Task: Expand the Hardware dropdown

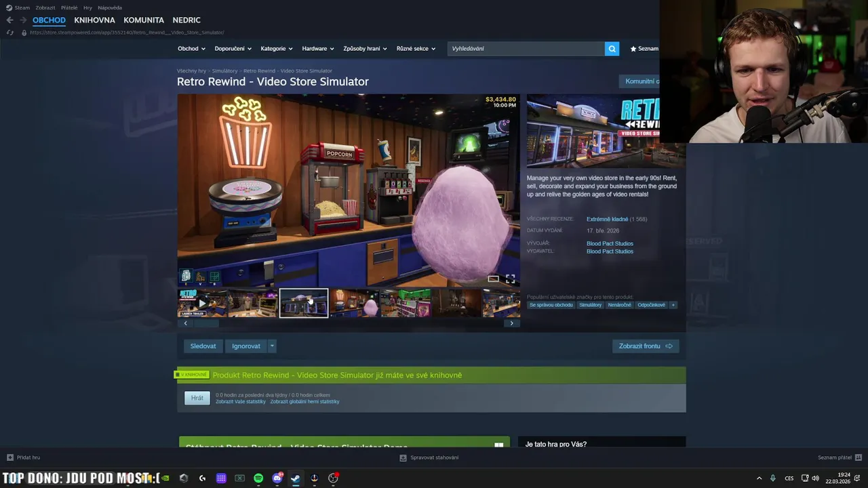Action: pyautogui.click(x=318, y=49)
